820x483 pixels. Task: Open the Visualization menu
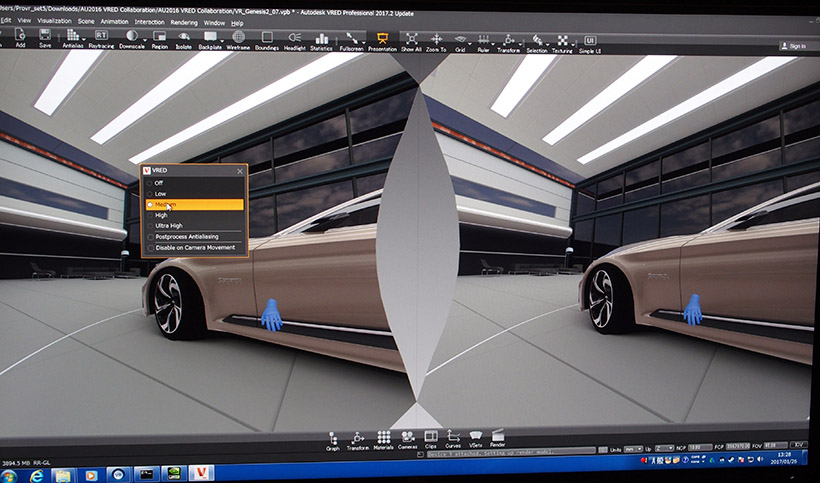pos(54,21)
